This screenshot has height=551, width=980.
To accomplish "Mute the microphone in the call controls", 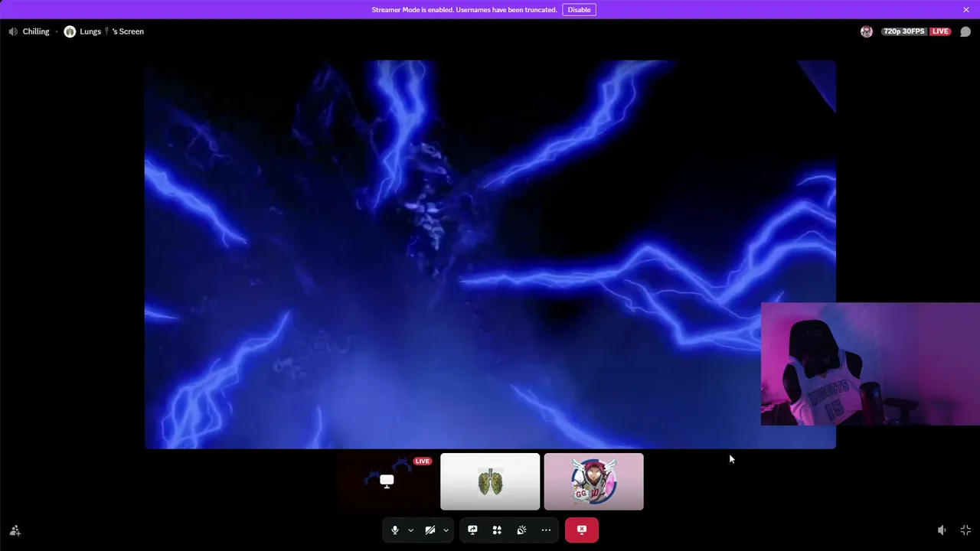I will [x=395, y=530].
